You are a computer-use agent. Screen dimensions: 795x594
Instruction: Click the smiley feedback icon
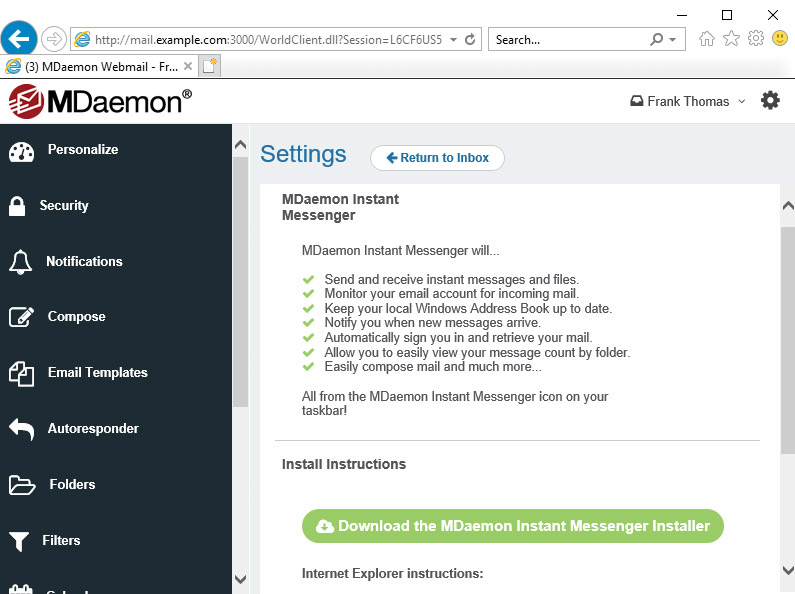point(780,38)
